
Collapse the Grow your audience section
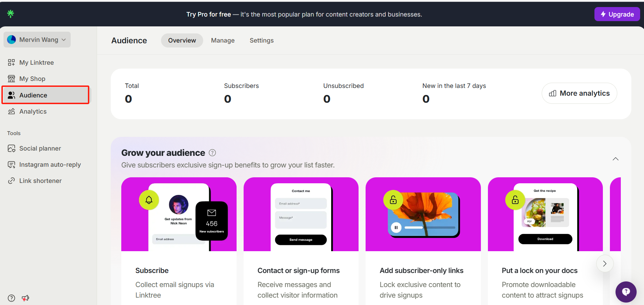click(x=616, y=159)
